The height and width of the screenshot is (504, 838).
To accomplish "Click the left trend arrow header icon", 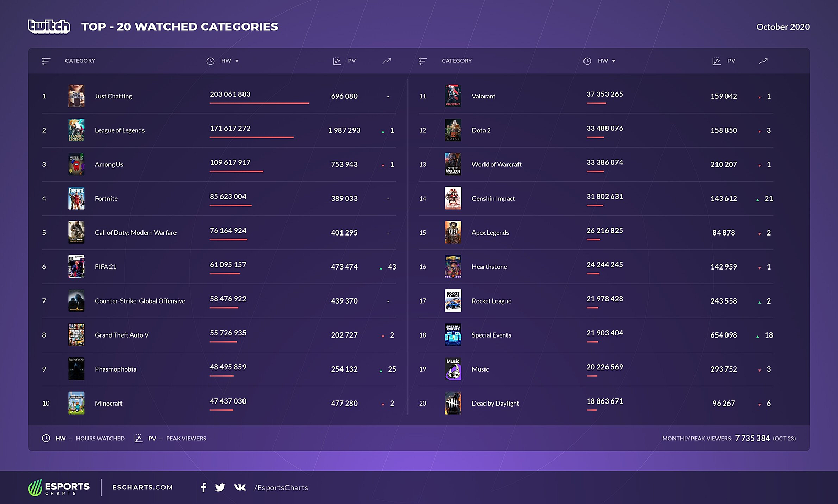I will [387, 61].
